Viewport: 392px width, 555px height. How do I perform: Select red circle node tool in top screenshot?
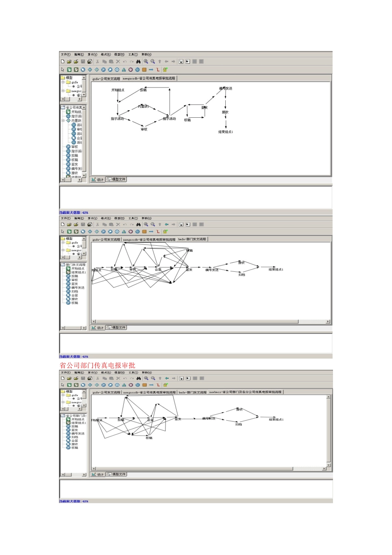[130, 70]
